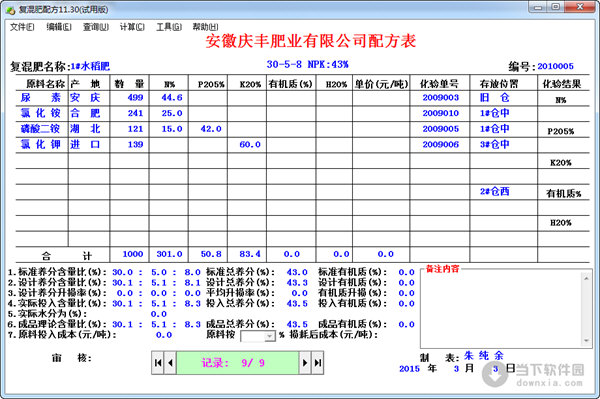Select the fertilizer name 1#水稻肥
The width and height of the screenshot is (600, 399).
[x=90, y=67]
